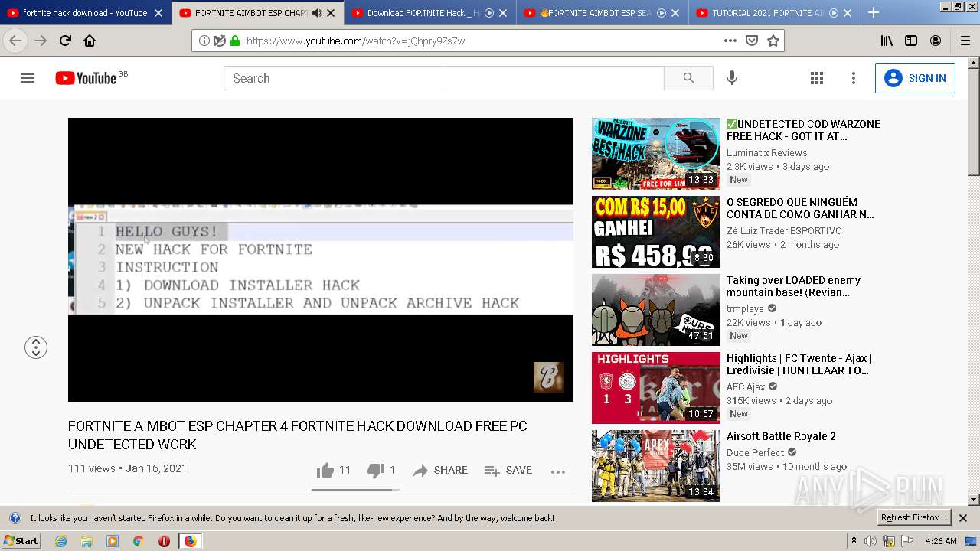Open Firefox library icon
The image size is (980, 551).
[887, 41]
